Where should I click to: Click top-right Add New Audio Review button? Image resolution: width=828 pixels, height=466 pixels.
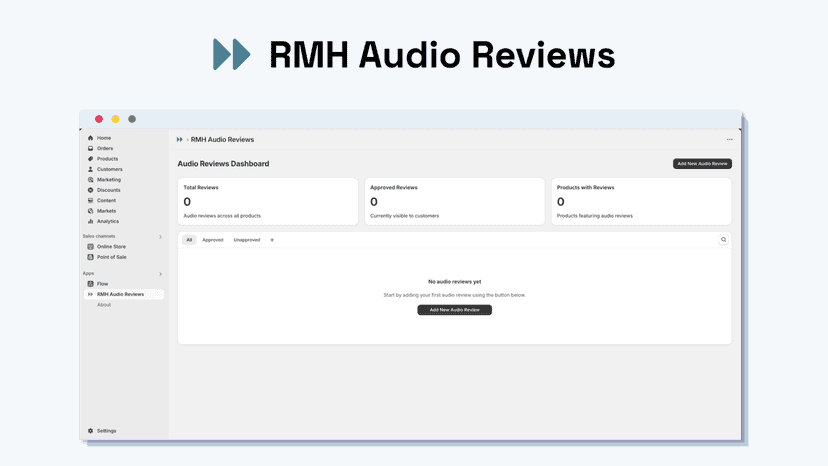pos(702,164)
